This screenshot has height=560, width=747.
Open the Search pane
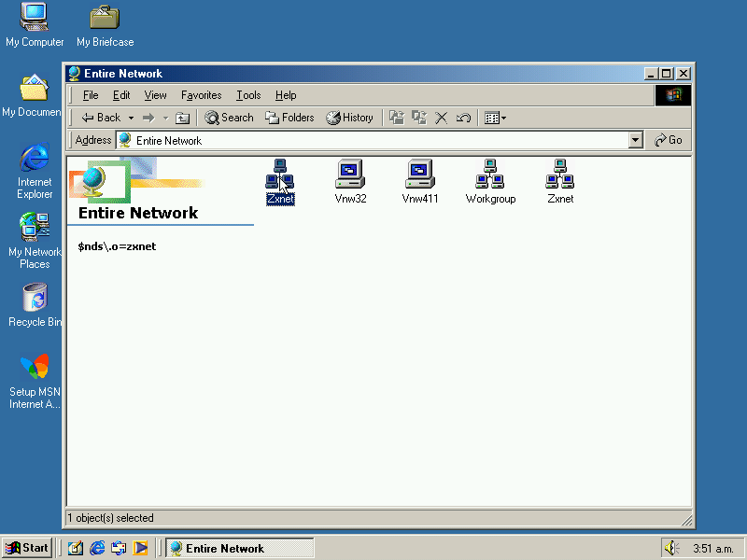pos(229,118)
